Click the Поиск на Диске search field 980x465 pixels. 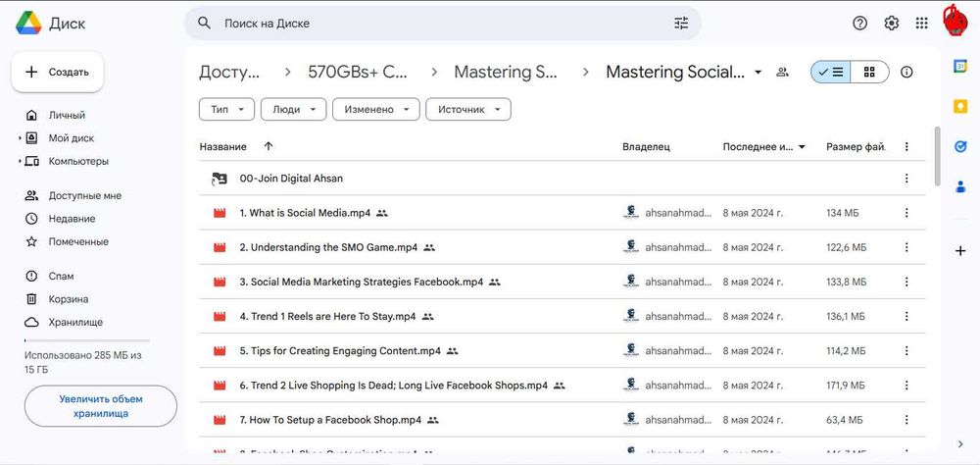click(x=441, y=23)
